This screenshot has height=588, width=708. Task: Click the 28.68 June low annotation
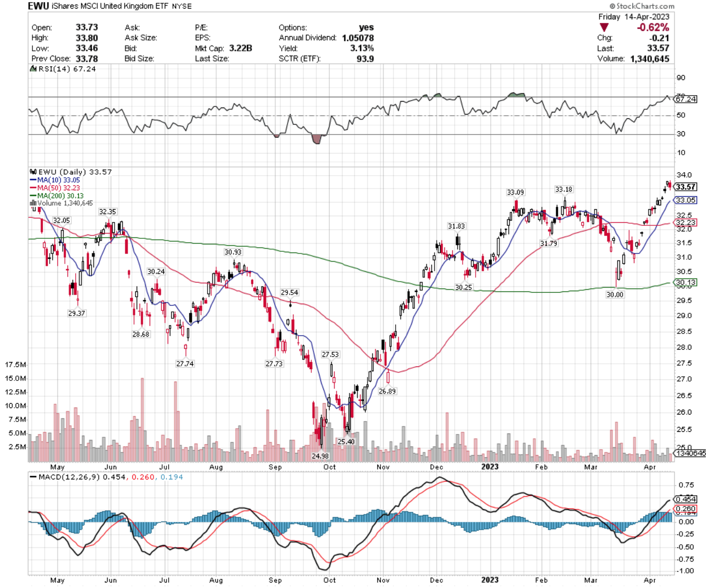[x=141, y=335]
